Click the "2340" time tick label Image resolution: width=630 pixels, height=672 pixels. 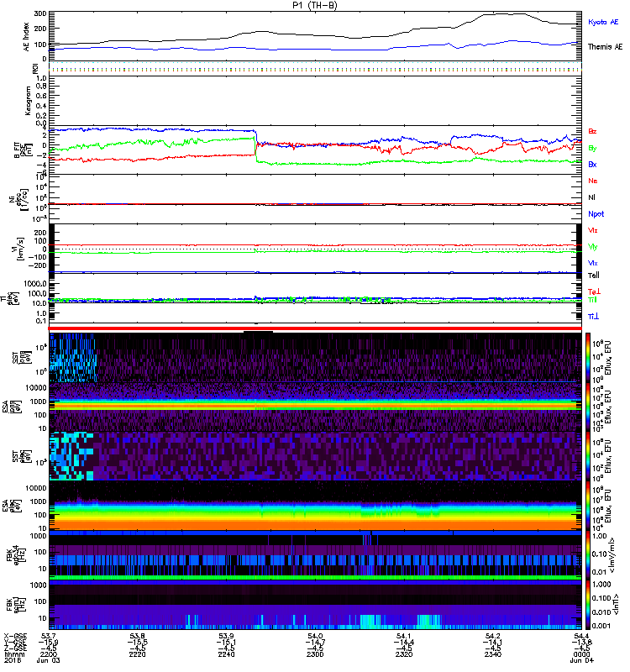(x=492, y=654)
